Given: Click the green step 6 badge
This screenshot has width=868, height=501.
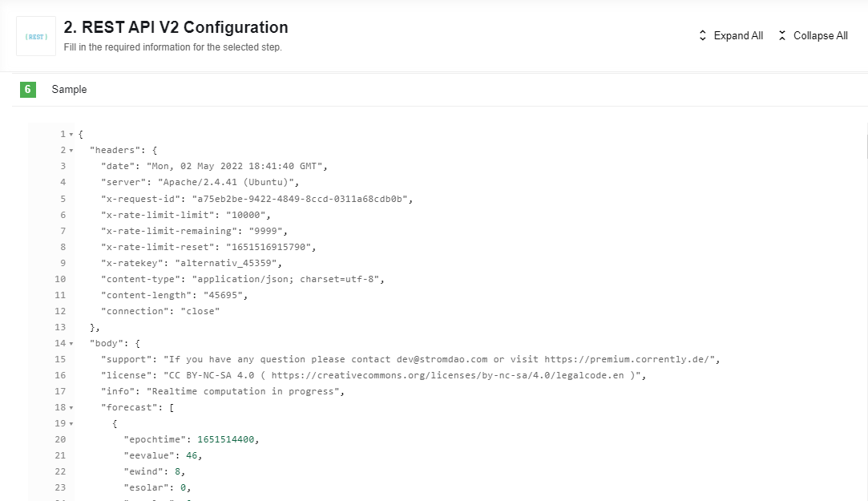Looking at the screenshot, I should tap(28, 89).
